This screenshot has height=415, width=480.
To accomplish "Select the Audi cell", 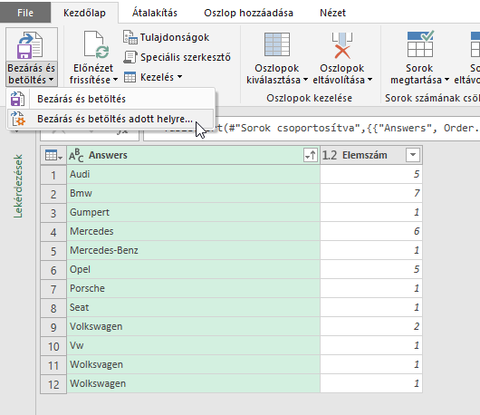I will (193, 174).
